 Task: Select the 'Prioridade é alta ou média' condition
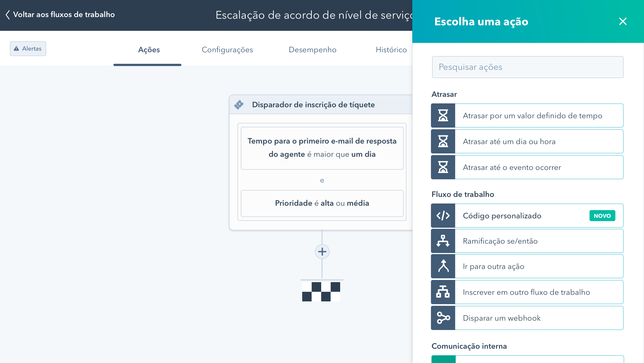[322, 203]
